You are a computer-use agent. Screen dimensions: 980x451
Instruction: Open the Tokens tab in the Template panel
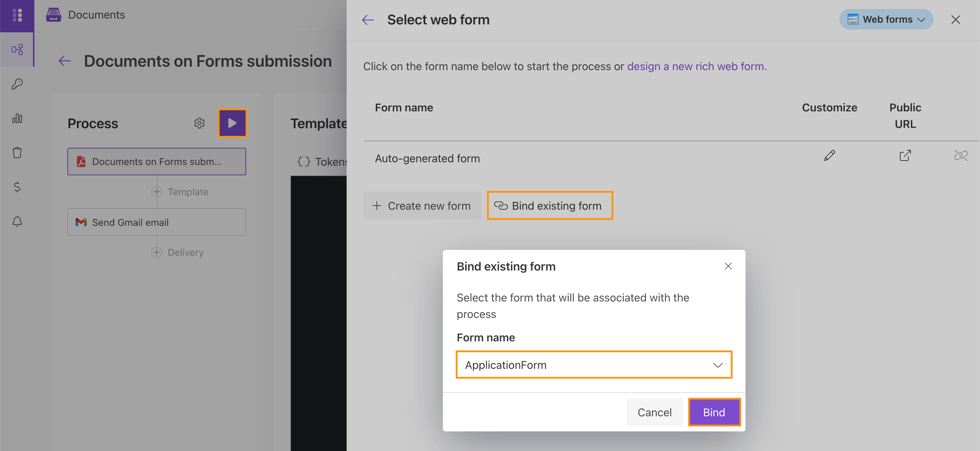[x=322, y=162]
